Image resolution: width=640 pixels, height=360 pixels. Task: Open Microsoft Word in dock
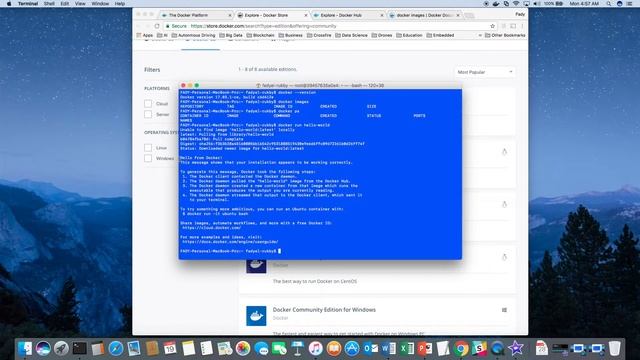(x=388, y=348)
